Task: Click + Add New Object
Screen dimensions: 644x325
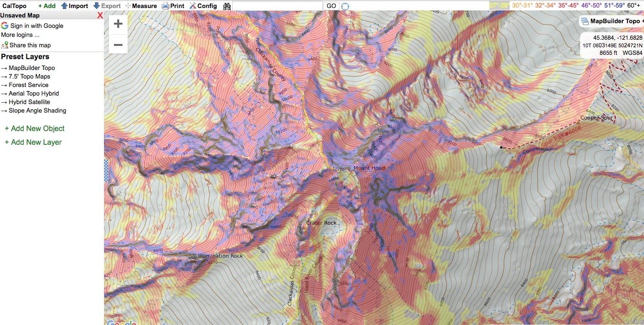Action: click(x=35, y=129)
